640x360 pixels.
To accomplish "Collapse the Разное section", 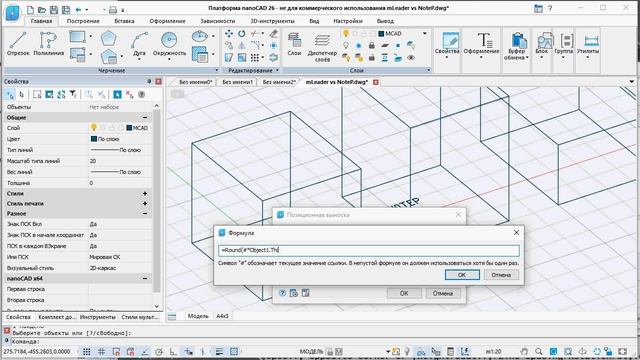I will pyautogui.click(x=145, y=213).
